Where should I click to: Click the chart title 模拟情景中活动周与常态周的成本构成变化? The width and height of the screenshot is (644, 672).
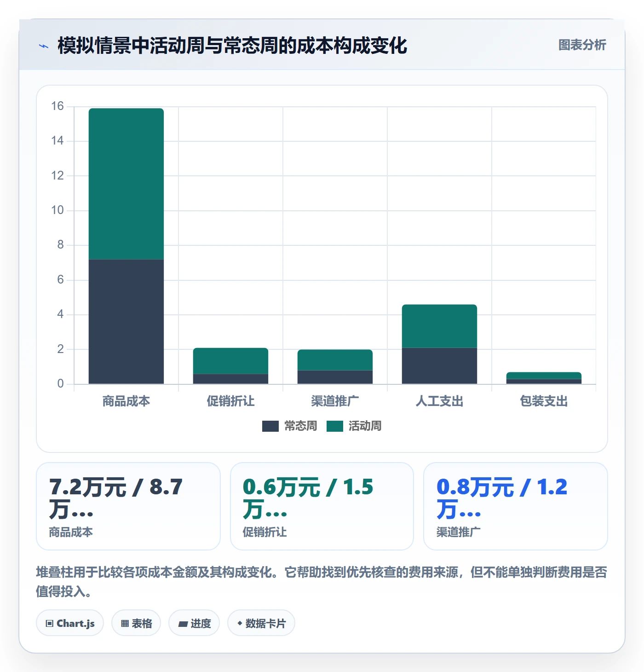(x=232, y=46)
